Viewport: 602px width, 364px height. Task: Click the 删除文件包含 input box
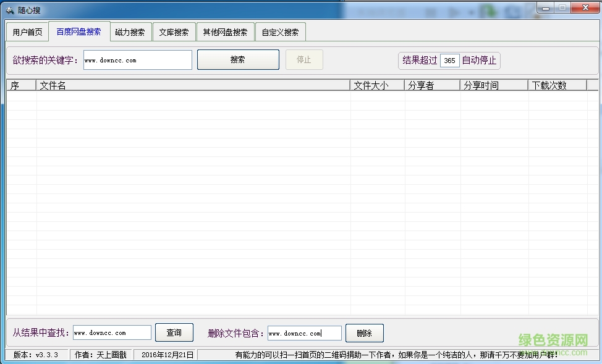point(304,332)
